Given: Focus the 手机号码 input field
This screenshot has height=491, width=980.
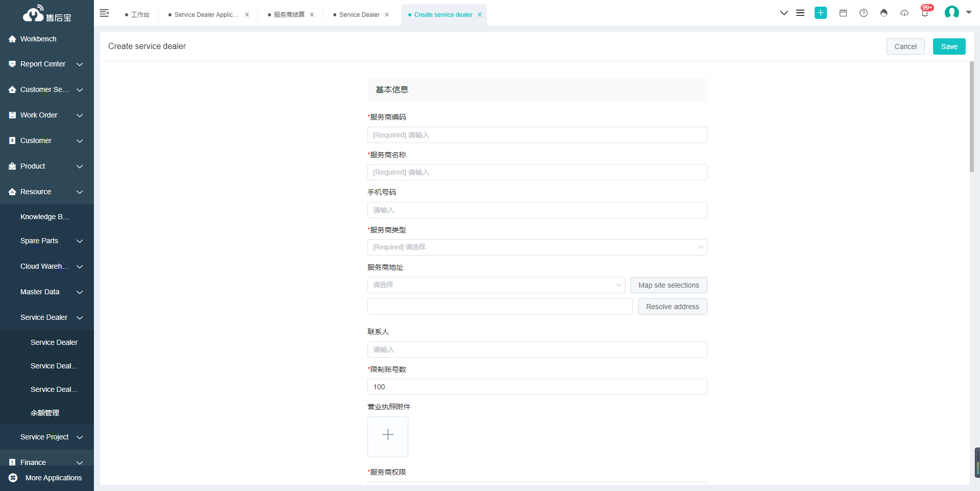Looking at the screenshot, I should point(537,210).
